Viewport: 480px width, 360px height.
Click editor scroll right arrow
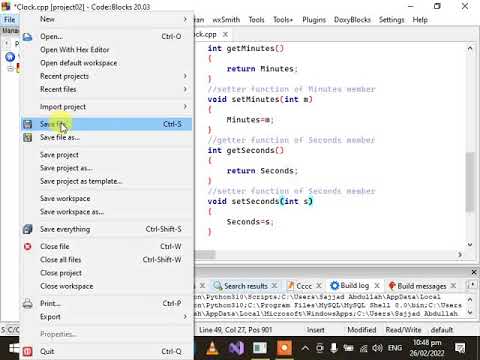coord(460,255)
